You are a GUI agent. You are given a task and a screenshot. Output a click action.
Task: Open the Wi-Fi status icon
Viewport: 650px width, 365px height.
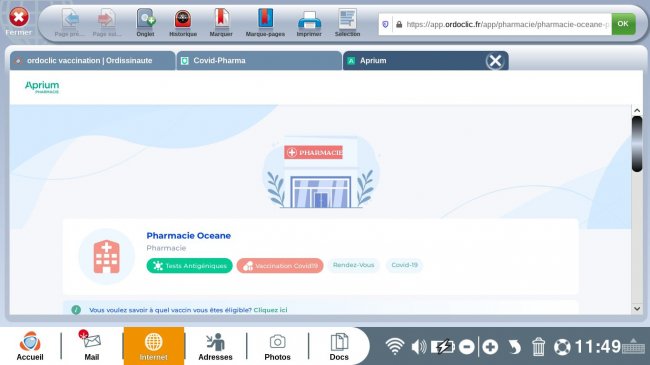(394, 346)
